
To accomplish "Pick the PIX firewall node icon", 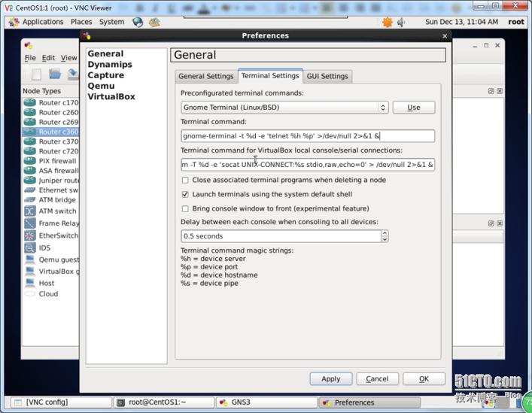I will (29, 161).
